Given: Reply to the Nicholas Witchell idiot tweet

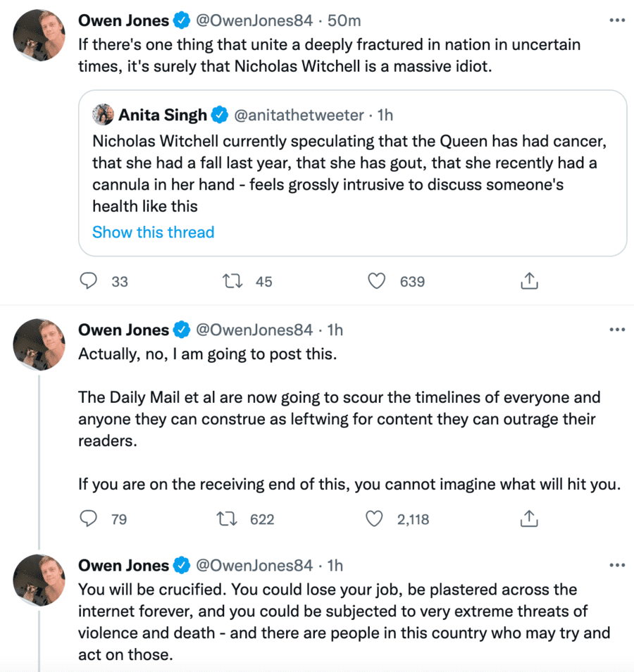Looking at the screenshot, I should coord(89,282).
